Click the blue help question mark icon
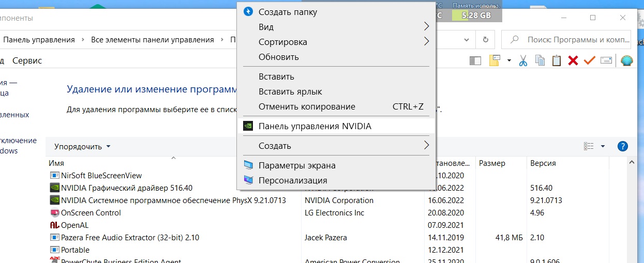This screenshot has height=263, width=644. (x=623, y=146)
